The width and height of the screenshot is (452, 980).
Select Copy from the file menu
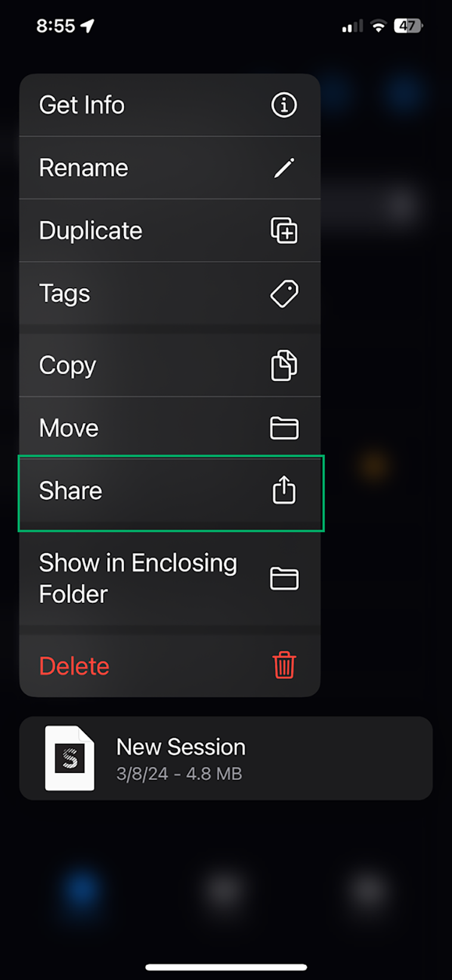tap(170, 365)
